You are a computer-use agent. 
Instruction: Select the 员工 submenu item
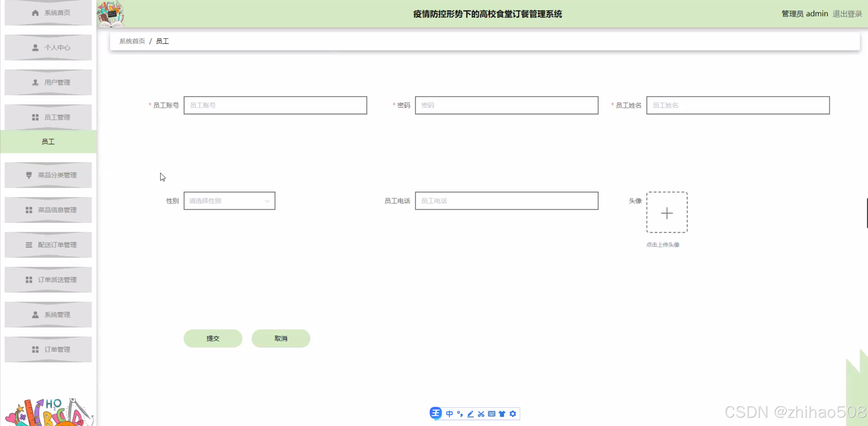pyautogui.click(x=48, y=142)
